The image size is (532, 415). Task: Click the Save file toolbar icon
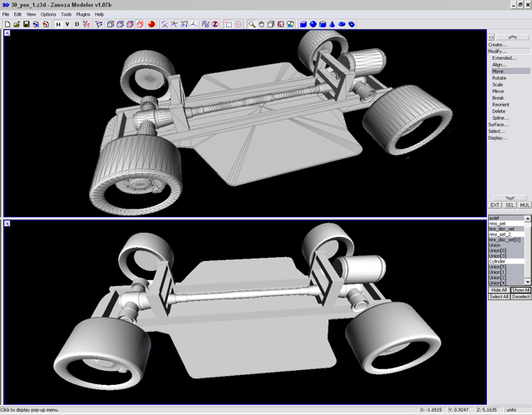[26, 24]
